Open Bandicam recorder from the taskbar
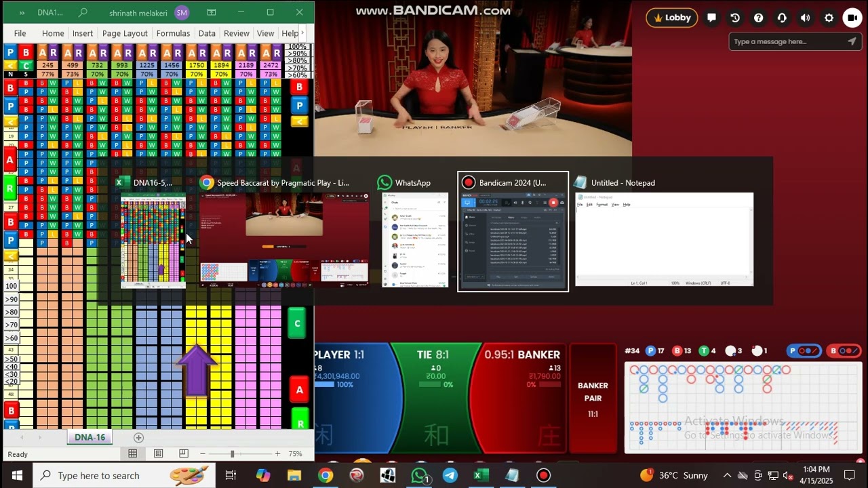868x488 pixels. [543, 475]
